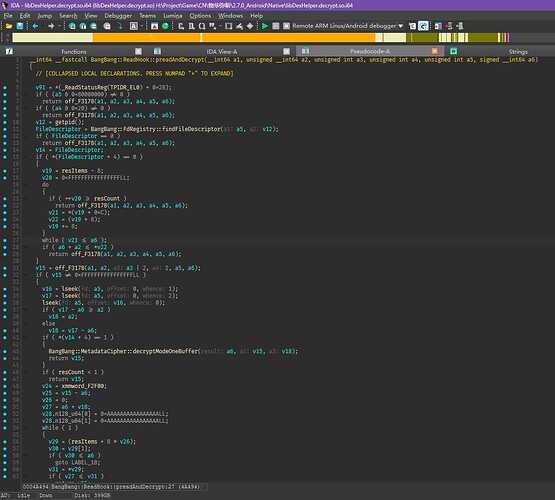This screenshot has width=555, height=500.
Task: Click the green circle toolbar icon
Action: (165, 26)
